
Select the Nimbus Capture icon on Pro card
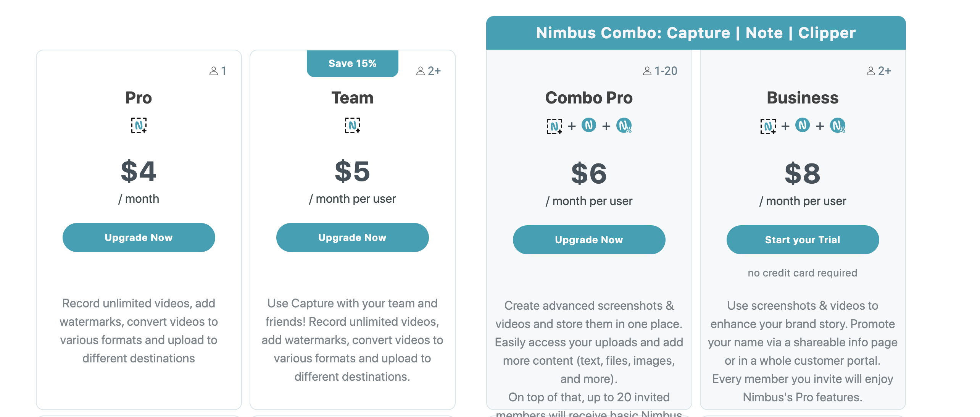pyautogui.click(x=139, y=124)
